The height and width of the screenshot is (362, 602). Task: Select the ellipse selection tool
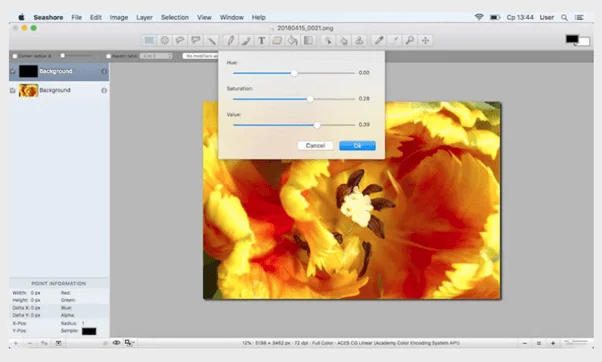click(x=165, y=40)
